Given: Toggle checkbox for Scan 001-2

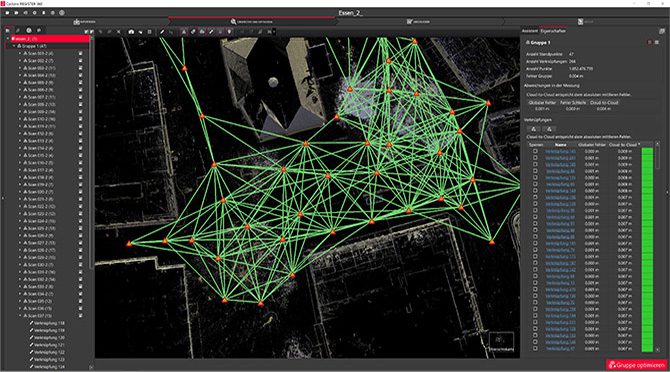Looking at the screenshot, I should [80, 53].
